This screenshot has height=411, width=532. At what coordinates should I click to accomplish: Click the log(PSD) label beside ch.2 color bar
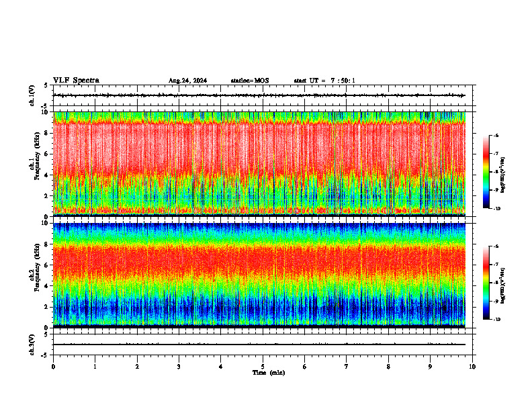(x=502, y=285)
